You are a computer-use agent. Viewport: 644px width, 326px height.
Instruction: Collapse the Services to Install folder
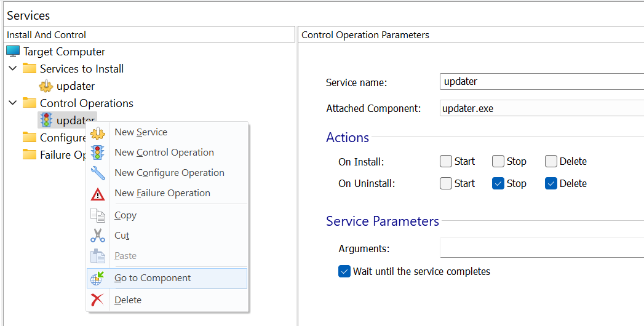13,69
